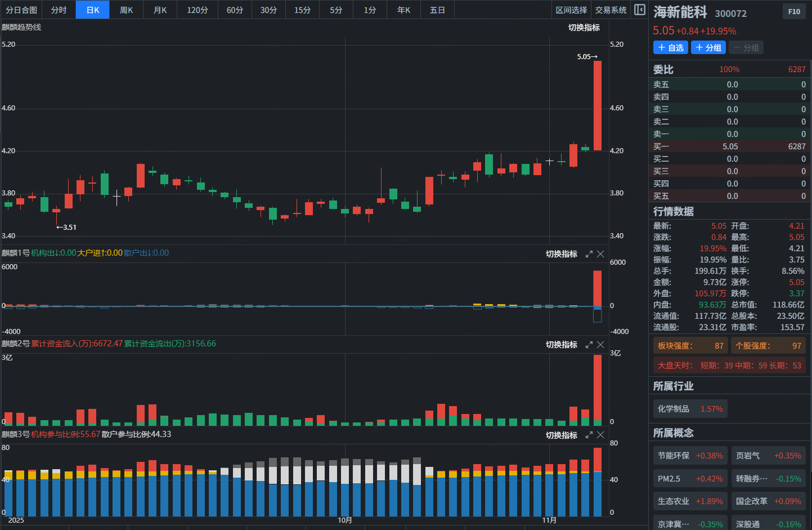
Task: Add stock to 自选 watchlist
Action: point(670,48)
